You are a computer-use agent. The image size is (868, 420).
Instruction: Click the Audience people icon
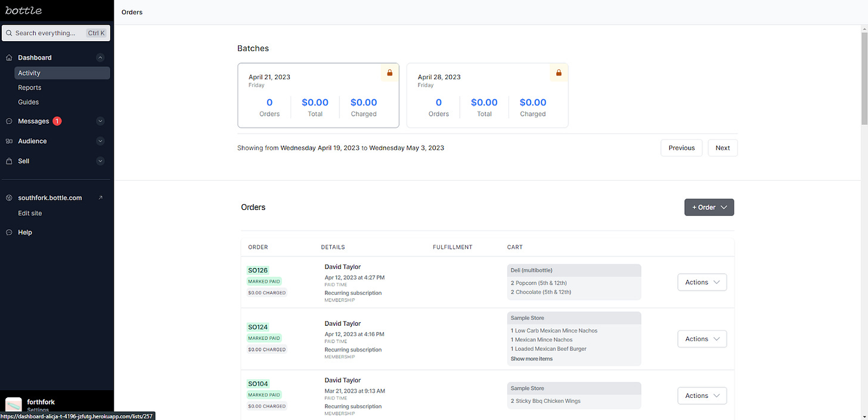point(9,141)
